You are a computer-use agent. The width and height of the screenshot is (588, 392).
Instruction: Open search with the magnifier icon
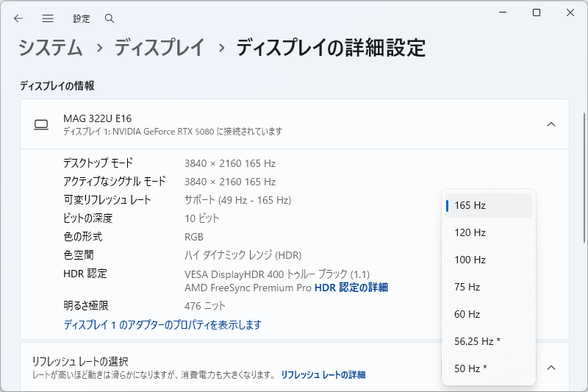click(110, 18)
